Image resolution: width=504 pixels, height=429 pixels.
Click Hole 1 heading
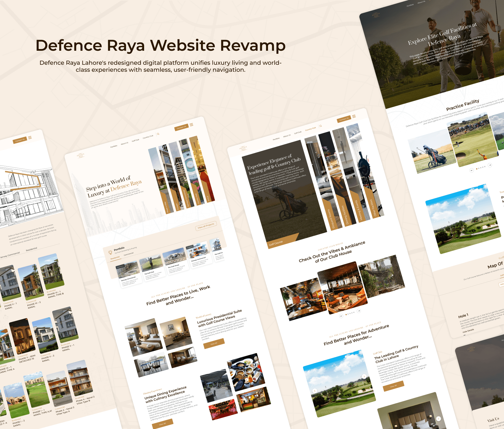click(x=463, y=316)
